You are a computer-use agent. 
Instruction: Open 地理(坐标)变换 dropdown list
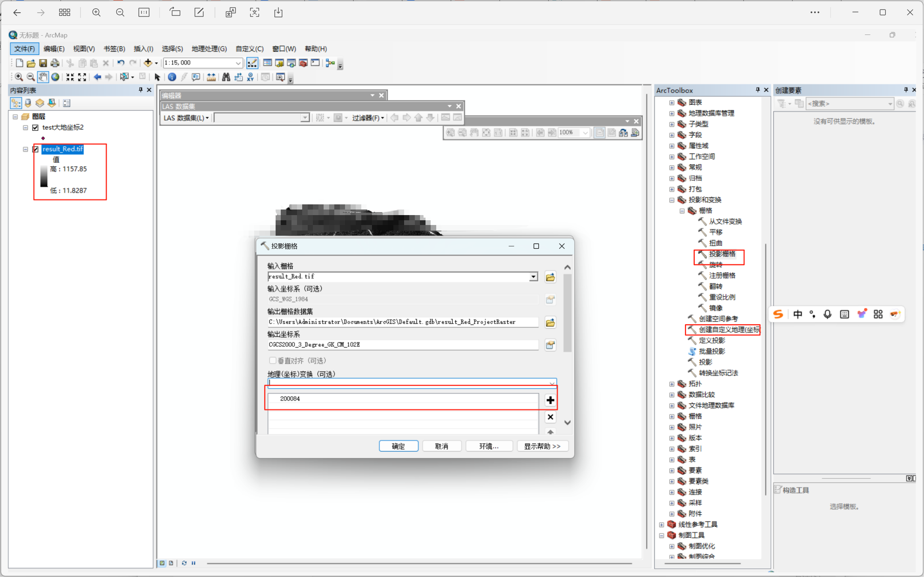tap(552, 383)
